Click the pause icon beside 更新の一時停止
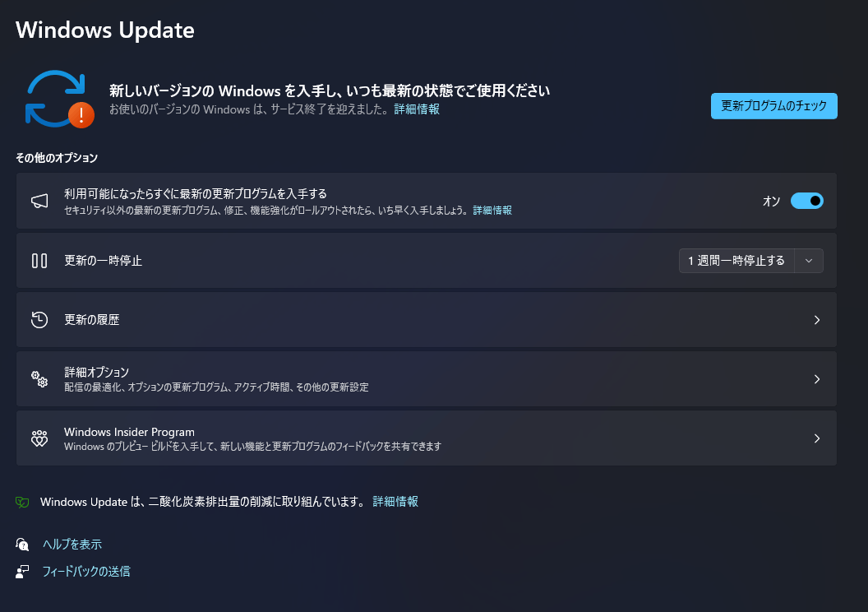 point(39,261)
